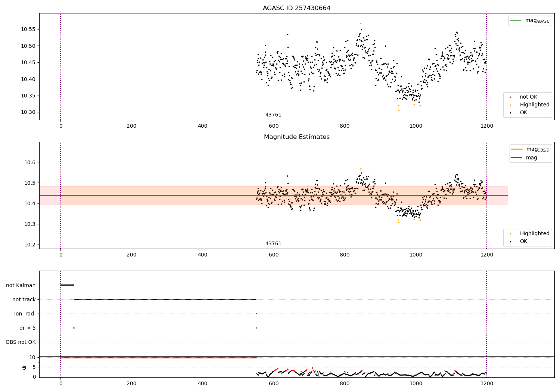The height and width of the screenshot is (392, 560).
Task: Click the 10.2 tick label on middle plot
Action: [29, 245]
